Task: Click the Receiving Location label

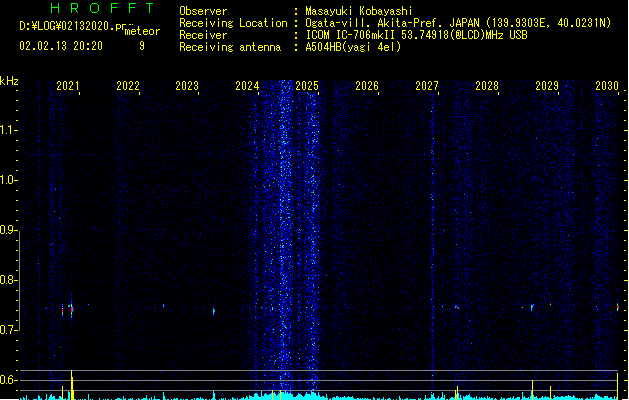Action: pyautogui.click(x=233, y=23)
